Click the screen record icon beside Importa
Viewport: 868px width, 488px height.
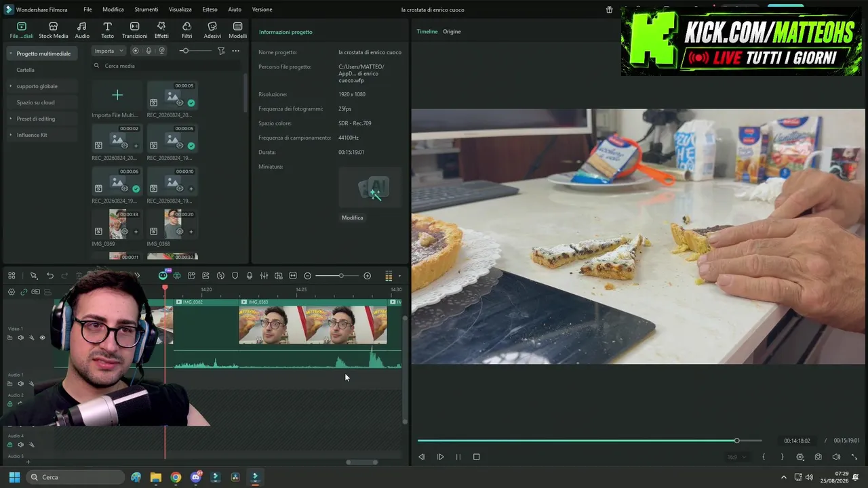click(136, 51)
